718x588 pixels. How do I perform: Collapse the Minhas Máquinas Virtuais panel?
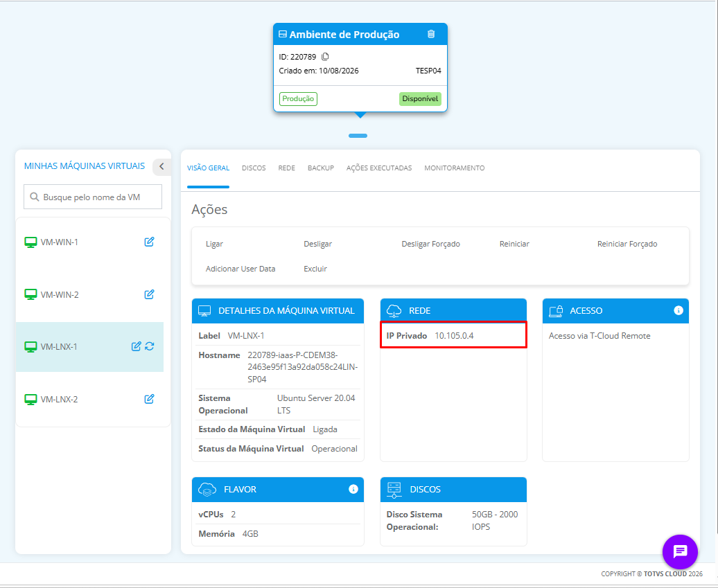tap(161, 166)
